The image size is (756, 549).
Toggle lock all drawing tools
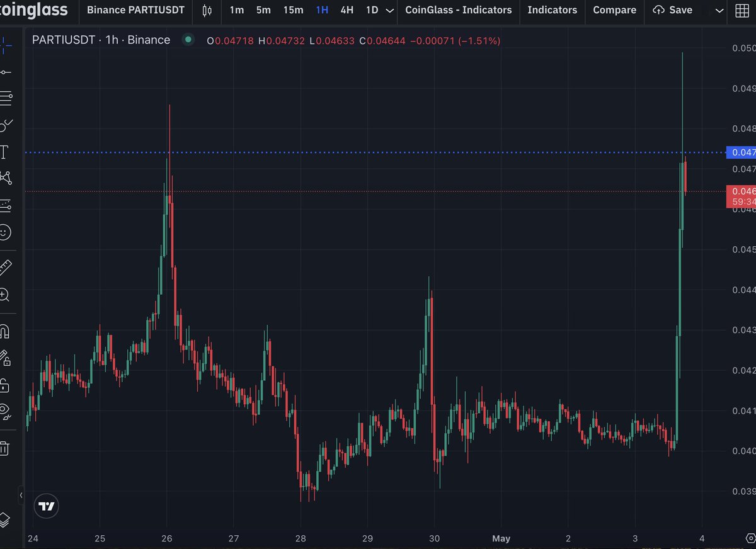(4, 385)
